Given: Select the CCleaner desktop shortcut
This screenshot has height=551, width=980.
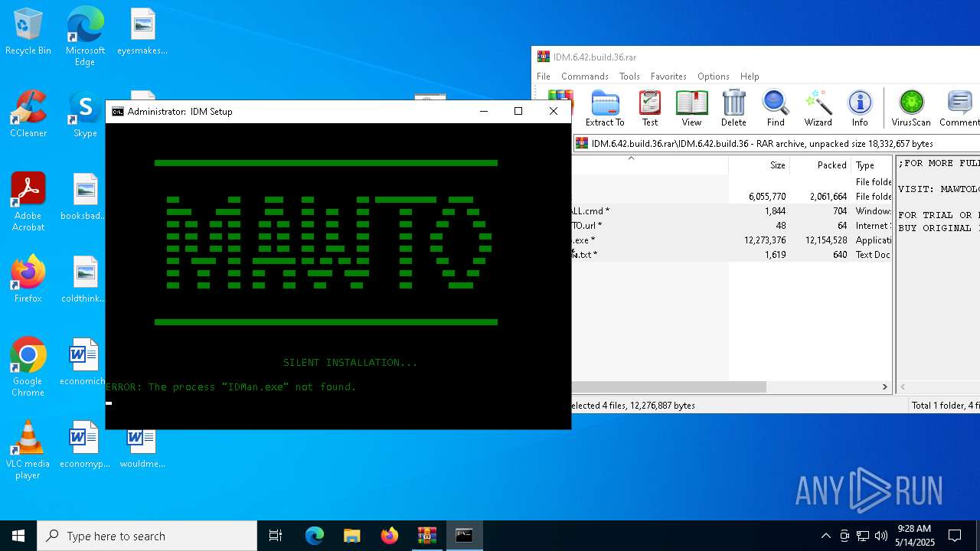Looking at the screenshot, I should (28, 115).
